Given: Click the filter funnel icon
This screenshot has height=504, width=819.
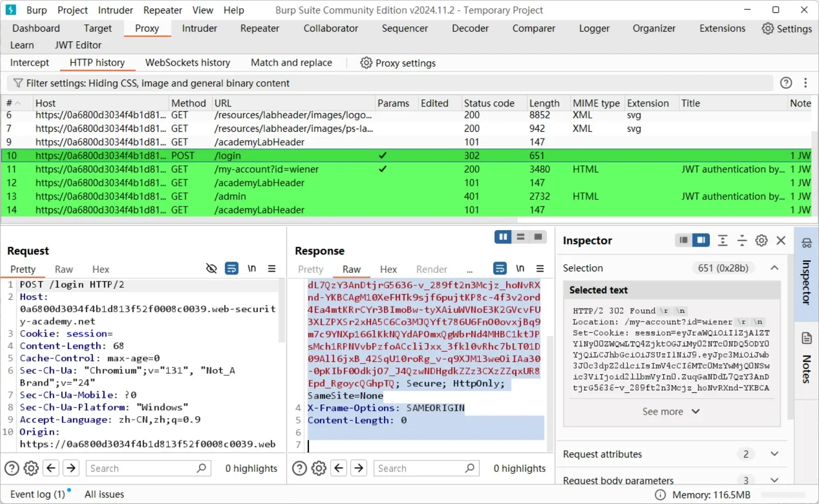Looking at the screenshot, I should [x=18, y=83].
